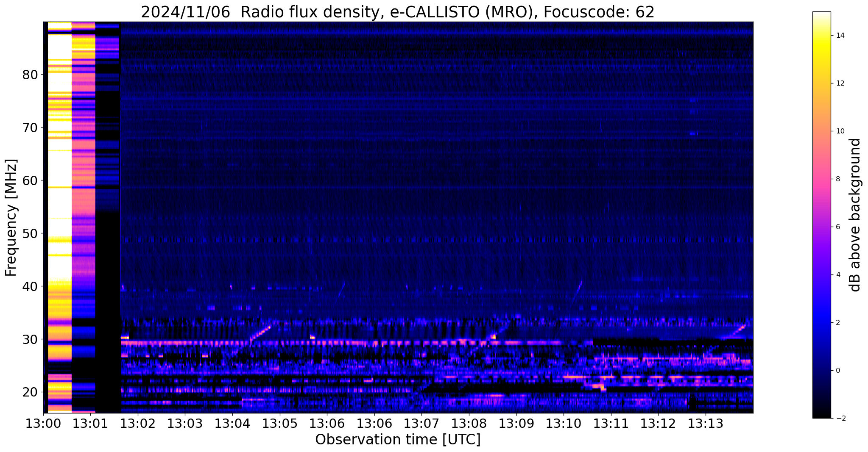Click the colorbar tick labeled 12
This screenshot has height=452, width=868.
(x=840, y=83)
